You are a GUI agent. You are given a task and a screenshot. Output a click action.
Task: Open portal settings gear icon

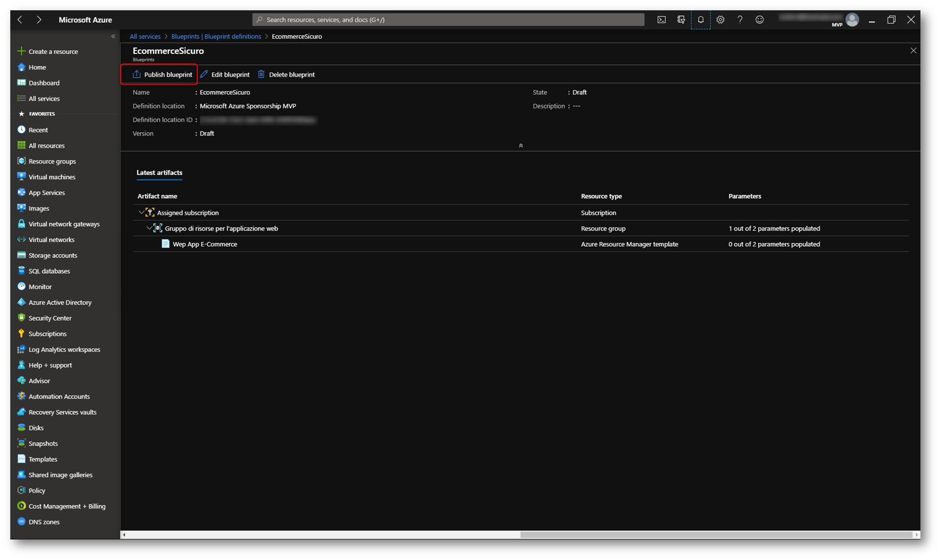coord(720,20)
